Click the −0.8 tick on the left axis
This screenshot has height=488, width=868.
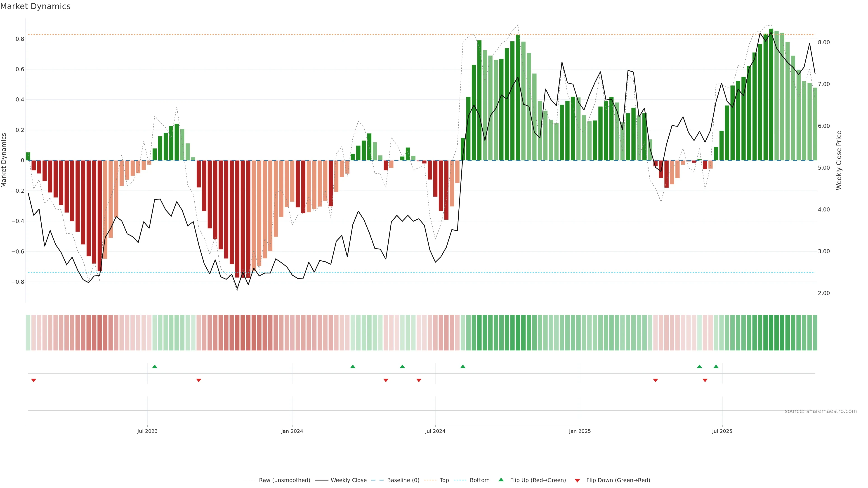[x=18, y=282]
